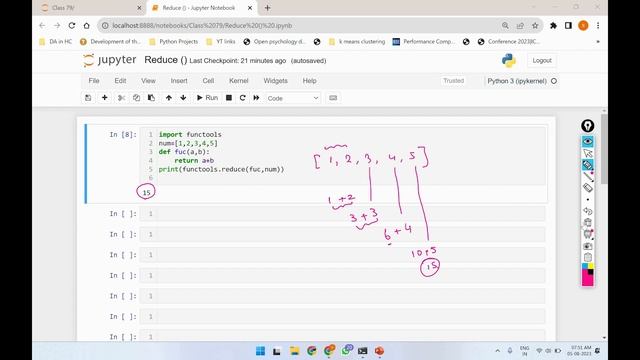The image size is (640, 360).
Task: Copy selected cells in Jupyter toolbar
Action: click(136, 98)
